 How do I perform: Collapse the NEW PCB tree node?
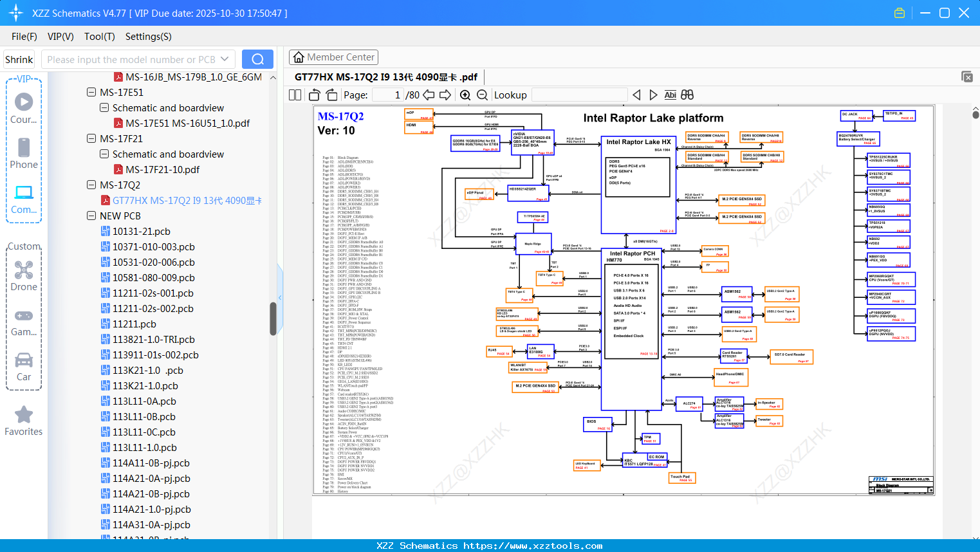(x=91, y=216)
